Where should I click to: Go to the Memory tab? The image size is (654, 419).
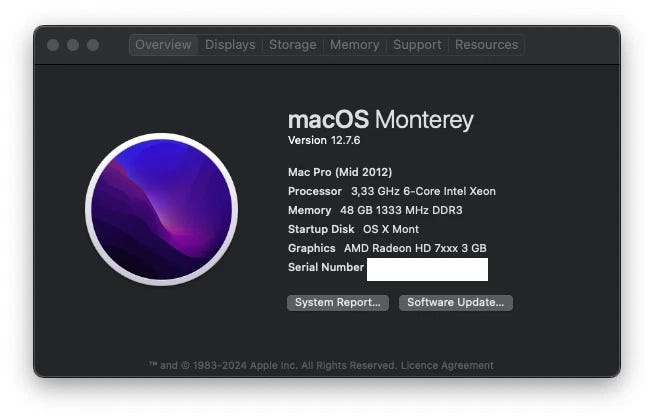pyautogui.click(x=355, y=45)
